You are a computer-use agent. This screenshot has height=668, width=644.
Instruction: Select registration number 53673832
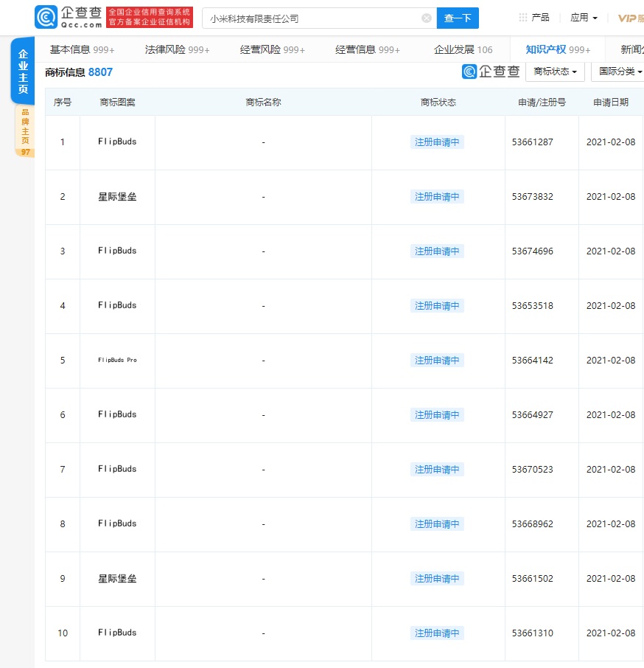(x=533, y=197)
